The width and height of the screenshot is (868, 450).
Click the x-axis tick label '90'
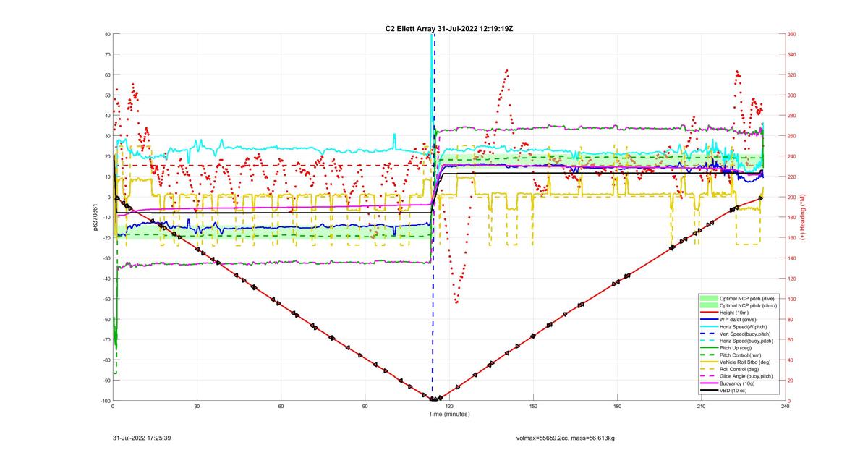(365, 407)
